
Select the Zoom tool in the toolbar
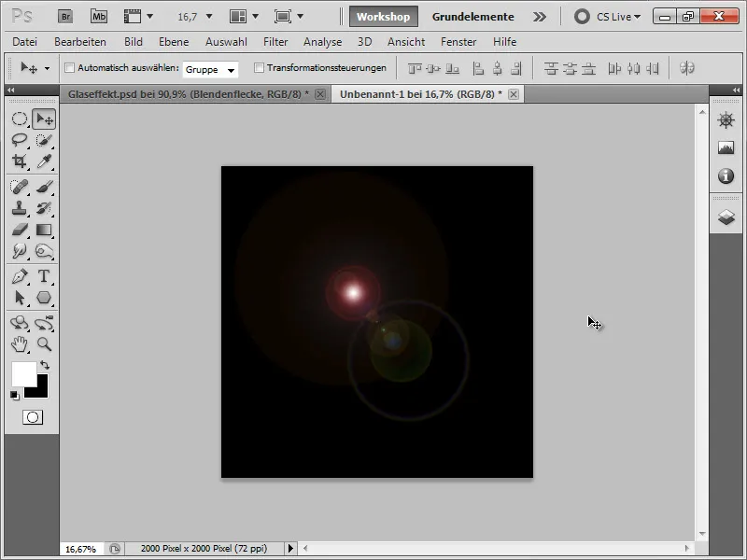pyautogui.click(x=43, y=343)
